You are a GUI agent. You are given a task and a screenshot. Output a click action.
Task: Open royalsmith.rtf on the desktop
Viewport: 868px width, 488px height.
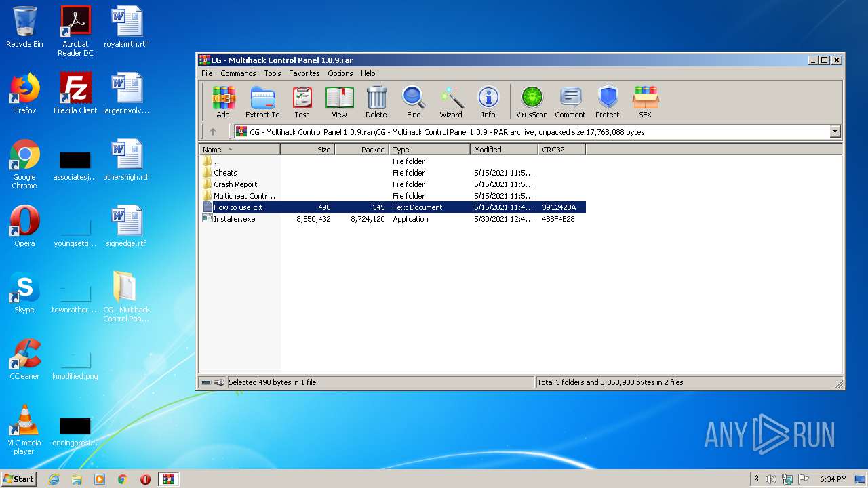pyautogui.click(x=126, y=27)
